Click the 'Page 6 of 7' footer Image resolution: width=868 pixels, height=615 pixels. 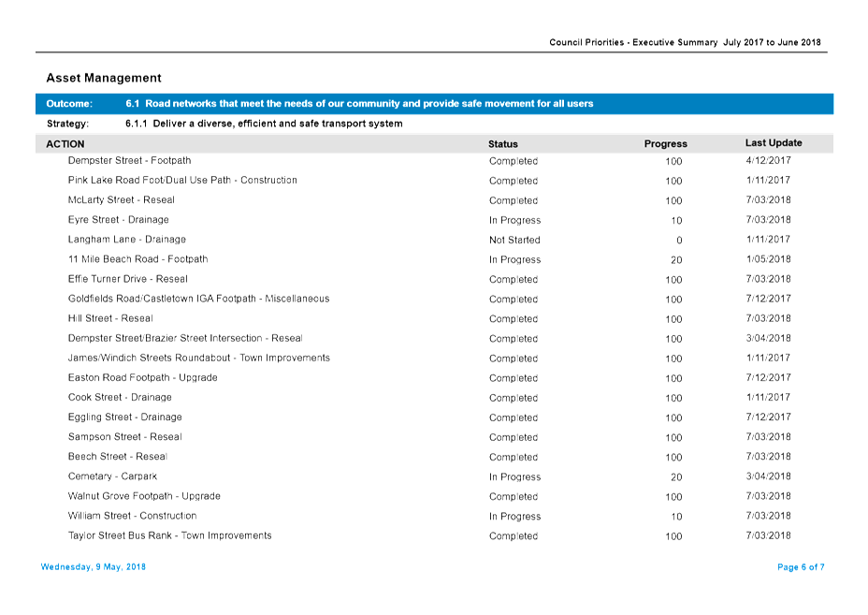coord(801,567)
